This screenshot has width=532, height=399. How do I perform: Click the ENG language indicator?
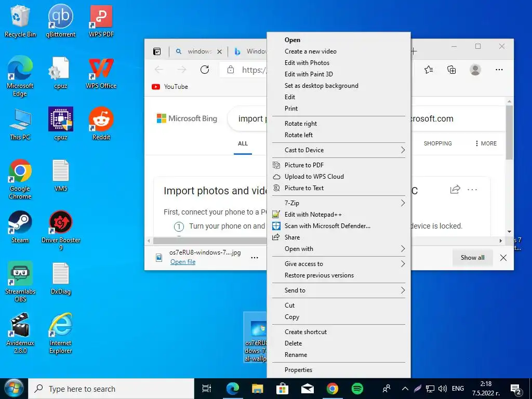(458, 389)
